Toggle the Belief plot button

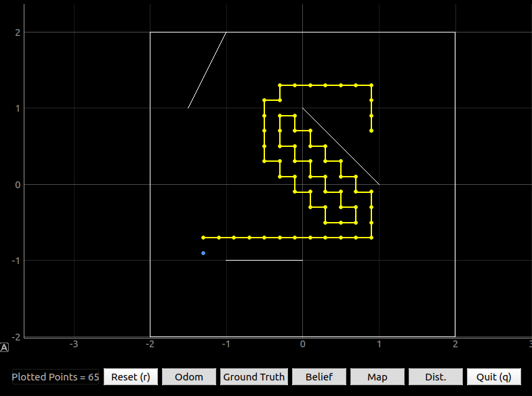(x=319, y=377)
